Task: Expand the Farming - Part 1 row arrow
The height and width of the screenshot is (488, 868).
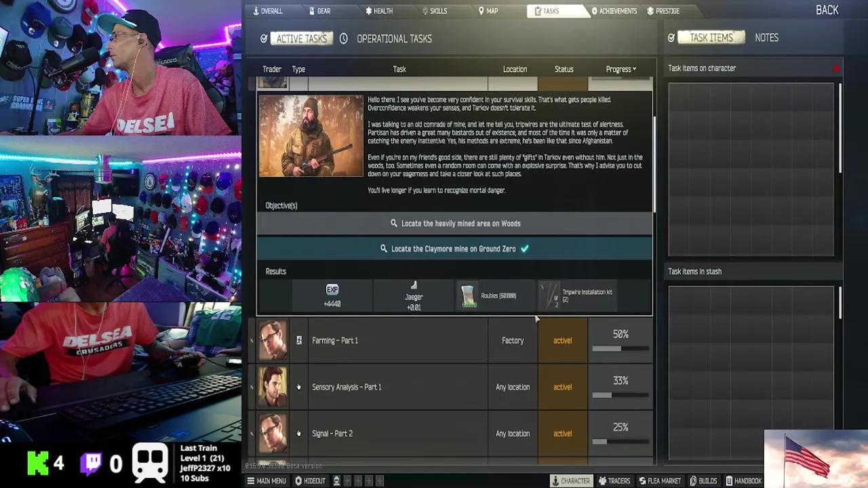Action: coord(252,340)
